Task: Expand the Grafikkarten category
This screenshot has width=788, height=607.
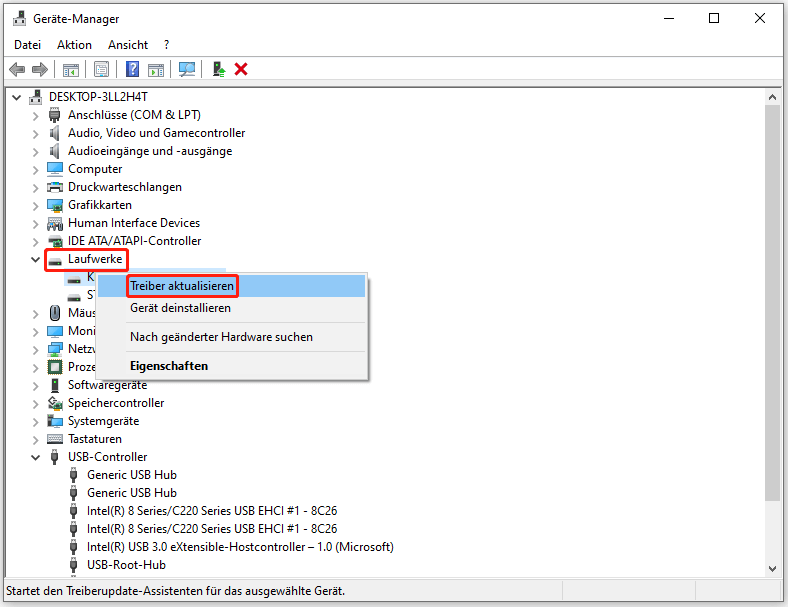Action: click(x=35, y=206)
